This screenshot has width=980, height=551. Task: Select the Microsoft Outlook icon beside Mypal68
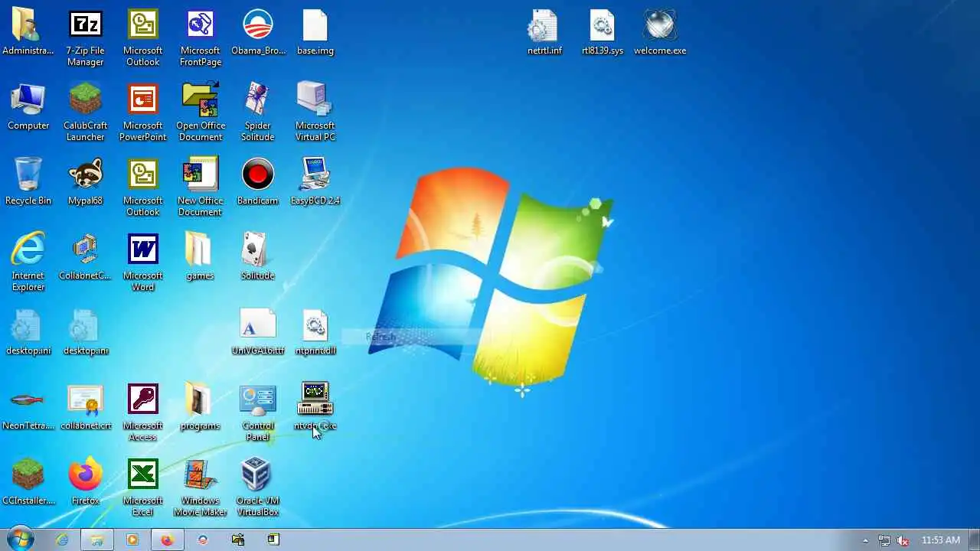click(x=142, y=187)
